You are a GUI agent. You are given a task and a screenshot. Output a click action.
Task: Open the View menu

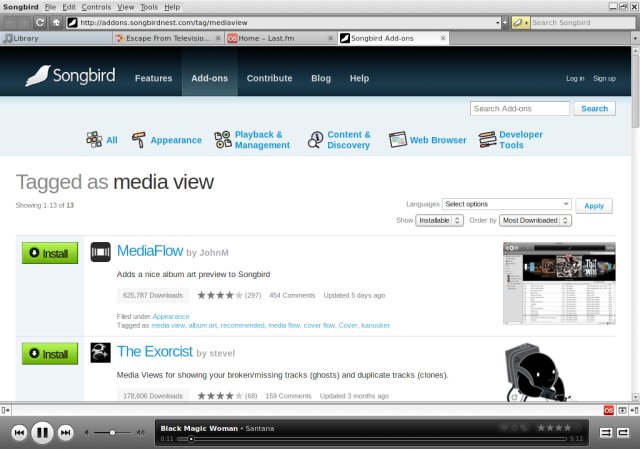coord(126,7)
